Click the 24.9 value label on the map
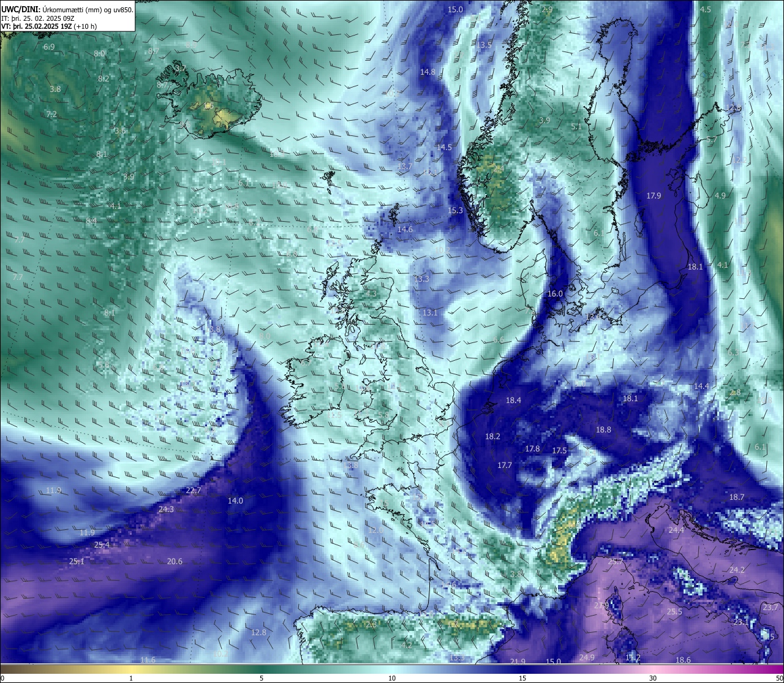 point(587,658)
